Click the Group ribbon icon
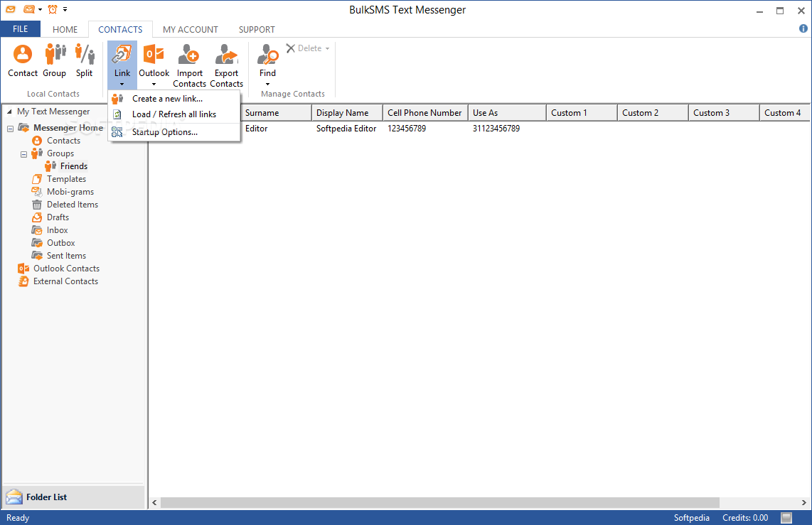Viewport: 812px width, 525px height. pyautogui.click(x=55, y=54)
